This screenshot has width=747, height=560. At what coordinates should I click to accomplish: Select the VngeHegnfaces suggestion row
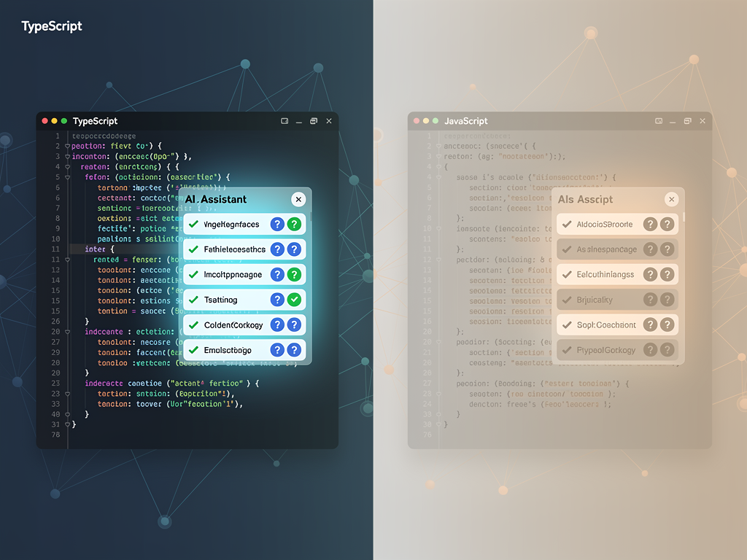click(244, 224)
